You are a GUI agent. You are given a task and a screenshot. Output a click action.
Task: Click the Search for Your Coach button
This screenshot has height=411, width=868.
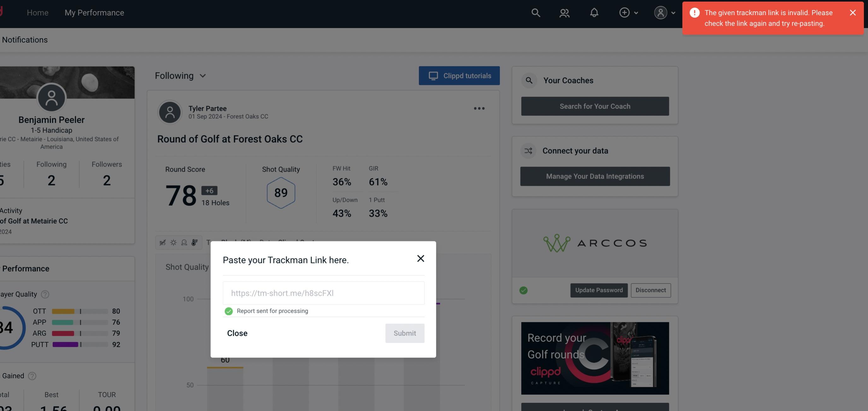click(x=595, y=106)
